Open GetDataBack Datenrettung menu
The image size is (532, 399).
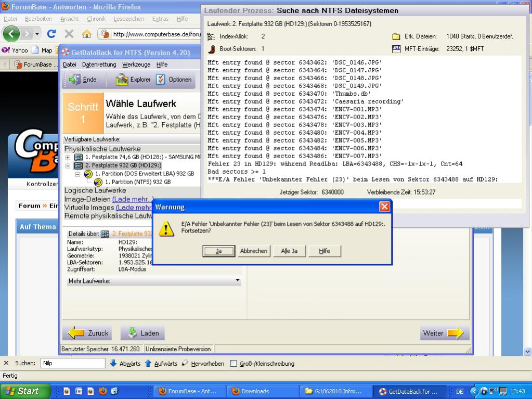99,65
